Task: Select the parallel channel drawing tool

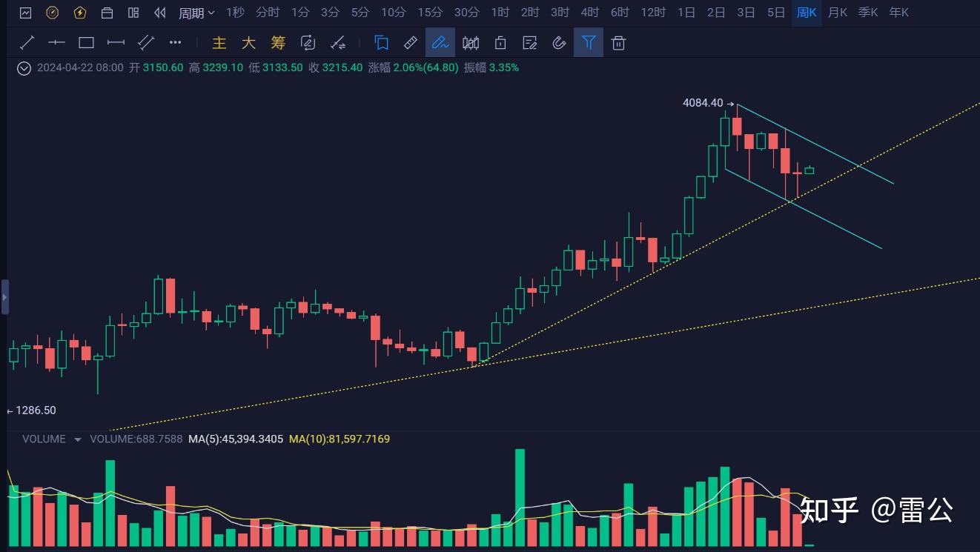Action: [146, 43]
